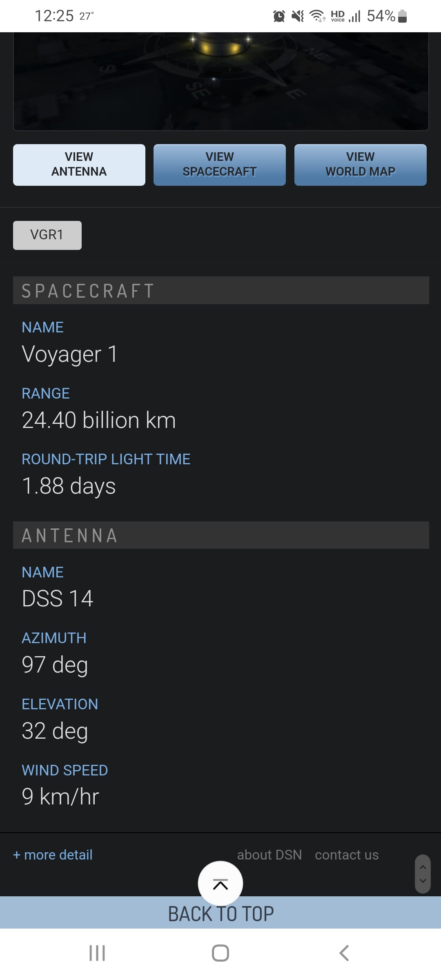
Task: Tap the scroll-to-top arrow circle icon
Action: tap(220, 884)
